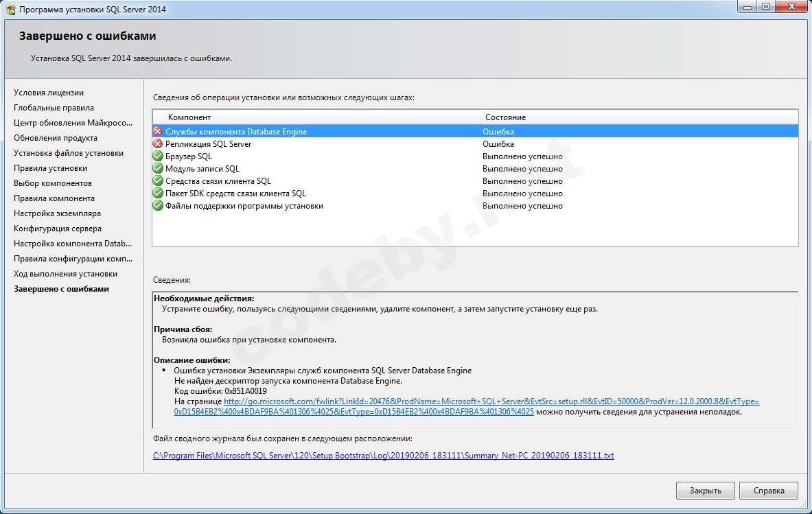This screenshot has height=514, width=812.
Task: Click the Состояние column header
Action: point(638,117)
